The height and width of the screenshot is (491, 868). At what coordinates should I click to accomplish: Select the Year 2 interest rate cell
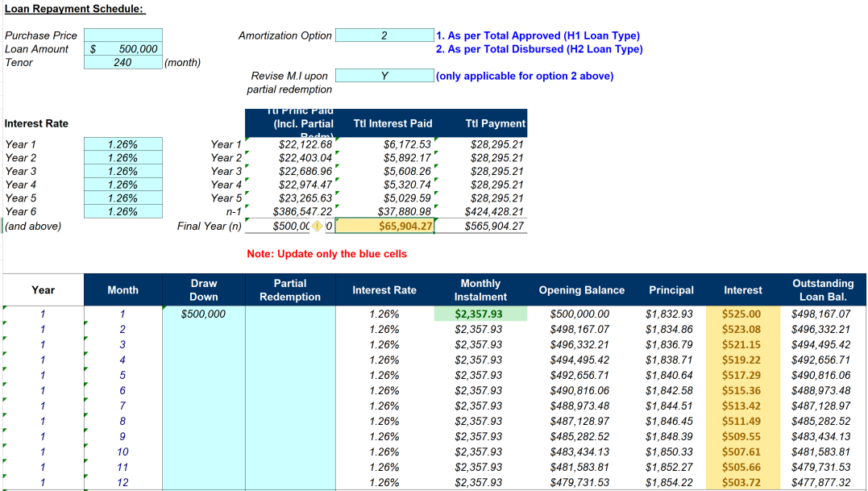pyautogui.click(x=123, y=158)
